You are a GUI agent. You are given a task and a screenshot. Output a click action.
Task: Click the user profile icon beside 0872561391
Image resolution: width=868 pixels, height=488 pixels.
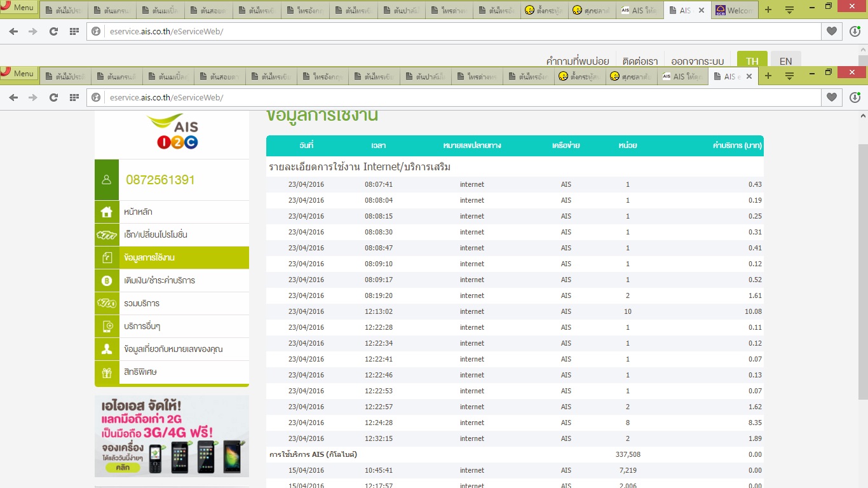(x=107, y=180)
